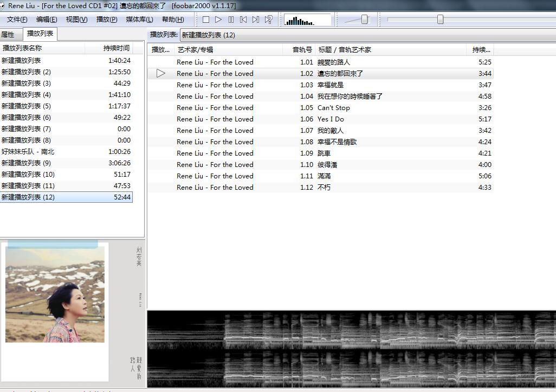Open the 视图(V) menu
Screen dimensions: 556x392
pyautogui.click(x=76, y=20)
